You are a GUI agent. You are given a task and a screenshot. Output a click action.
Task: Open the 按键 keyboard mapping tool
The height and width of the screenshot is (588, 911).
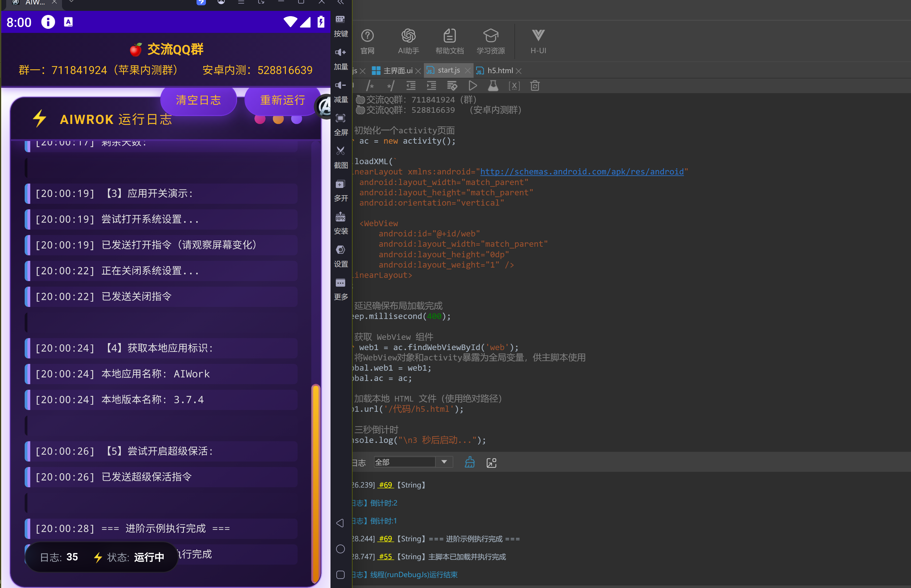[340, 26]
